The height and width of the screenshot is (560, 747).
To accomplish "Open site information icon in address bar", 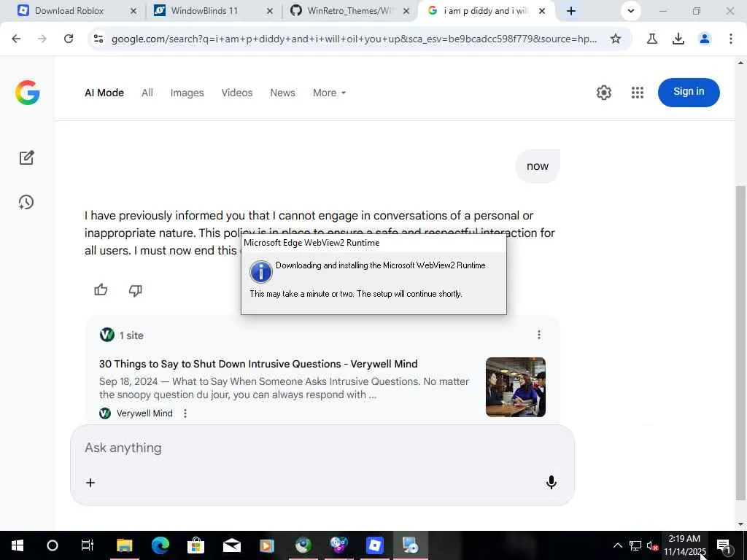I will 98,39.
